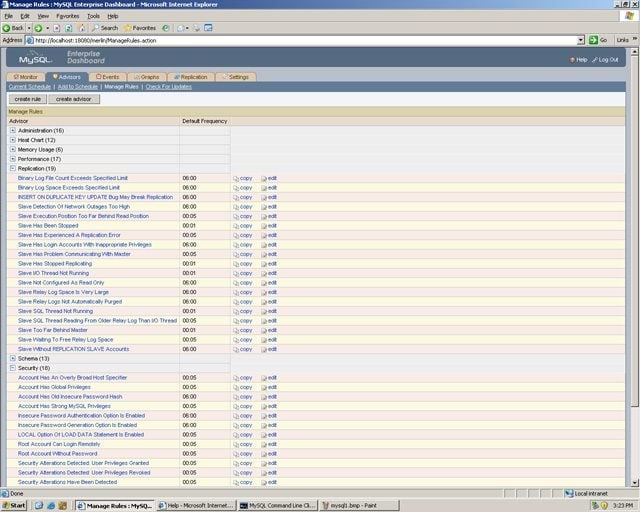Image resolution: width=640 pixels, height=512 pixels.
Task: Switch to the Settings tab
Action: click(x=236, y=77)
